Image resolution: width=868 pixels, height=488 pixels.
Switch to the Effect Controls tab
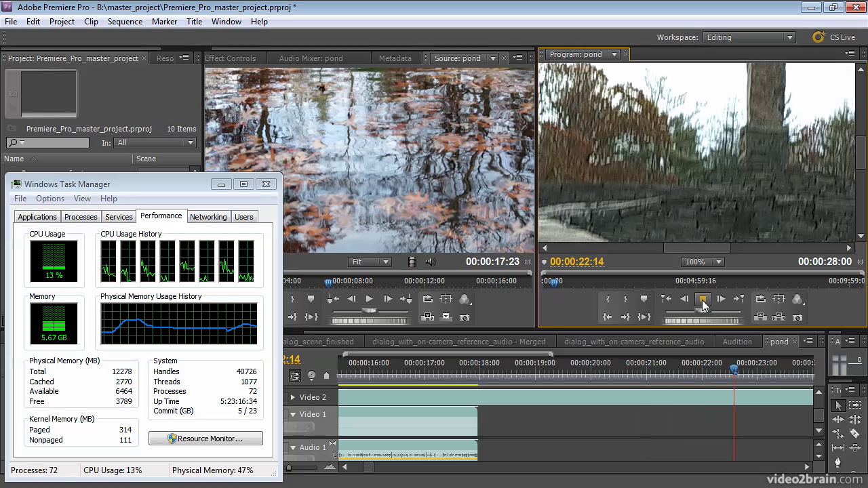point(231,58)
